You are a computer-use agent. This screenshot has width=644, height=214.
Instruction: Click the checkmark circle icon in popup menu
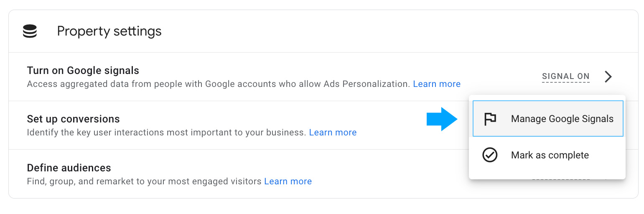click(490, 155)
